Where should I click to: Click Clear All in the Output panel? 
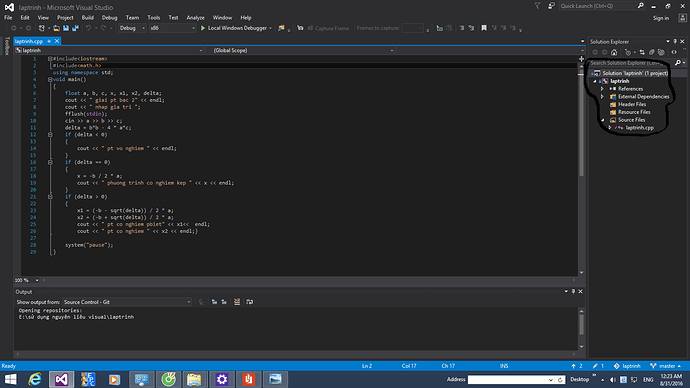coord(237,302)
